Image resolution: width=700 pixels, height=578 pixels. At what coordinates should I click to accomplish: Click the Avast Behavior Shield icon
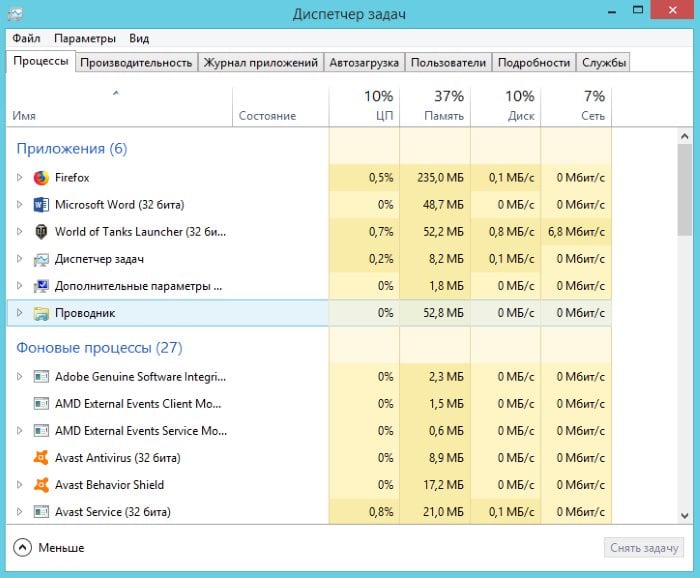(x=41, y=485)
